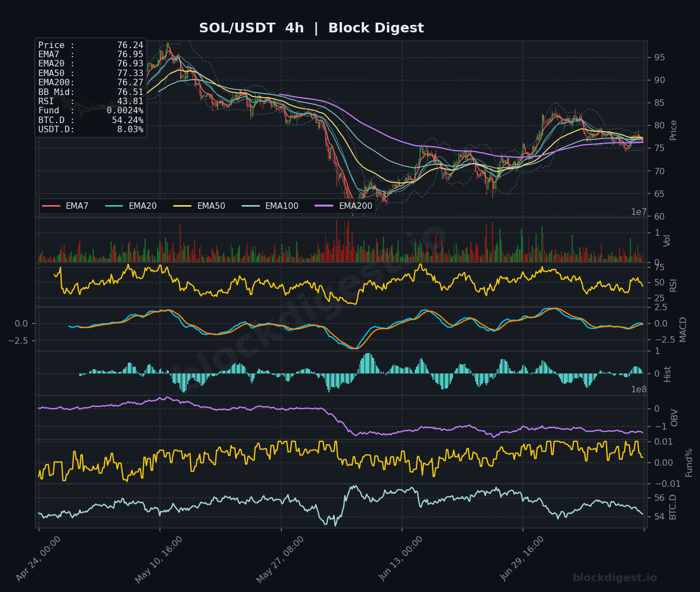Click the 95 price axis tick

(660, 58)
